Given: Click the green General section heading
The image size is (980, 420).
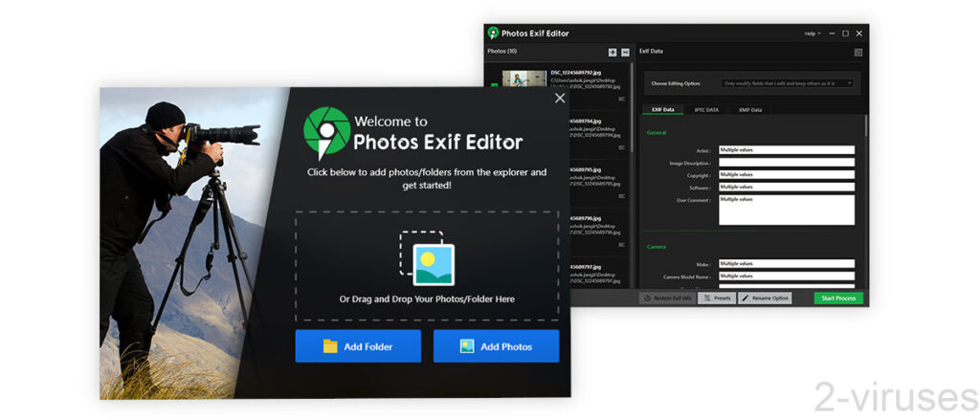Looking at the screenshot, I should (657, 132).
